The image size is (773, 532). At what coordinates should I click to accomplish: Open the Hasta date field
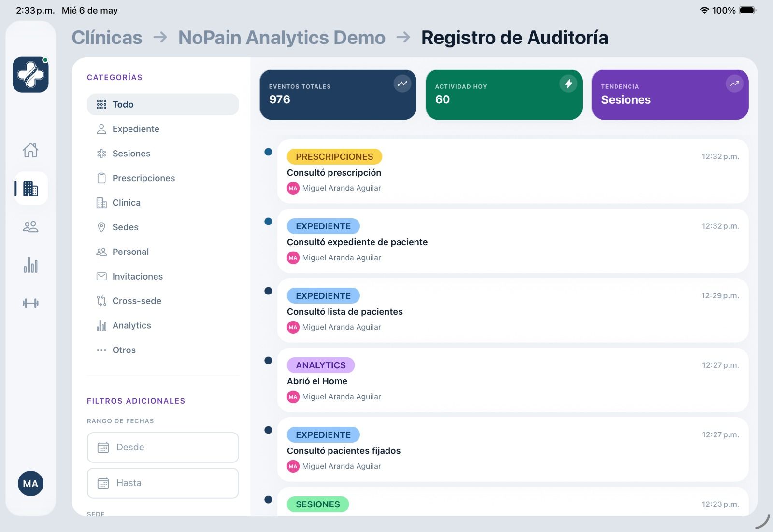point(163,483)
